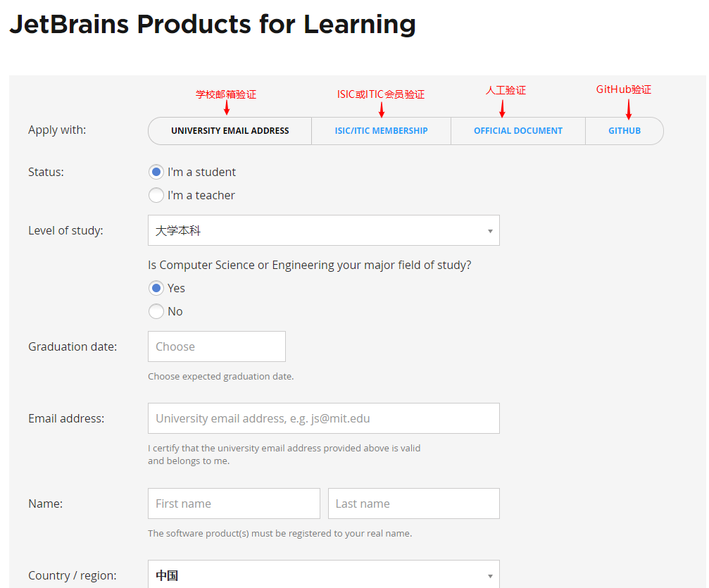Switch to the ISIC/ITIC Membership tab
709x588 pixels.
pyautogui.click(x=381, y=131)
